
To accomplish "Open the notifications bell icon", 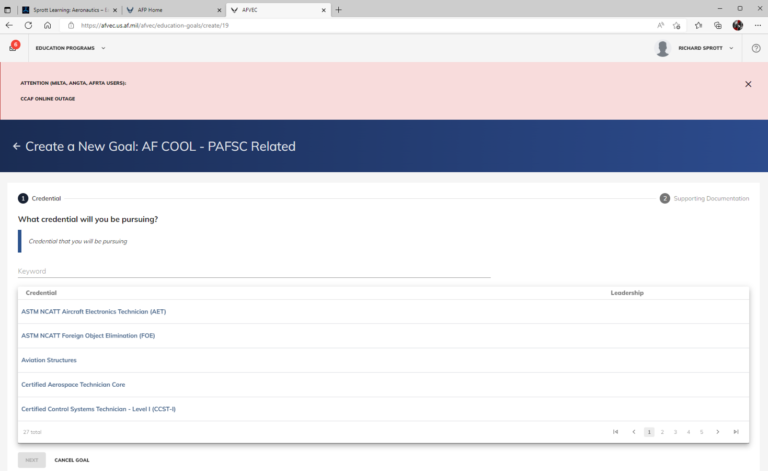I will pyautogui.click(x=13, y=48).
